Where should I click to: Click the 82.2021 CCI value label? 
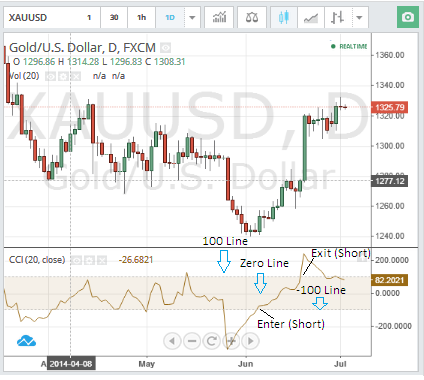coord(389,280)
